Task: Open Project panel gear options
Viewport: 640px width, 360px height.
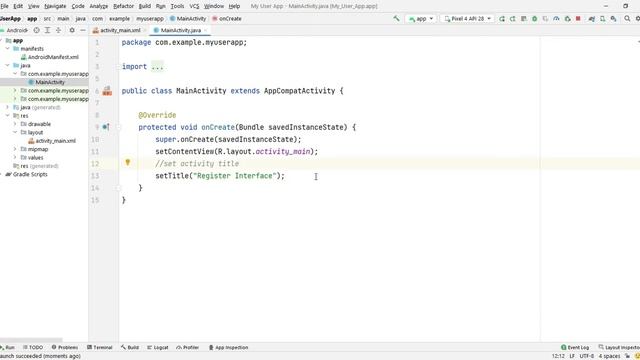Action: pos(72,30)
